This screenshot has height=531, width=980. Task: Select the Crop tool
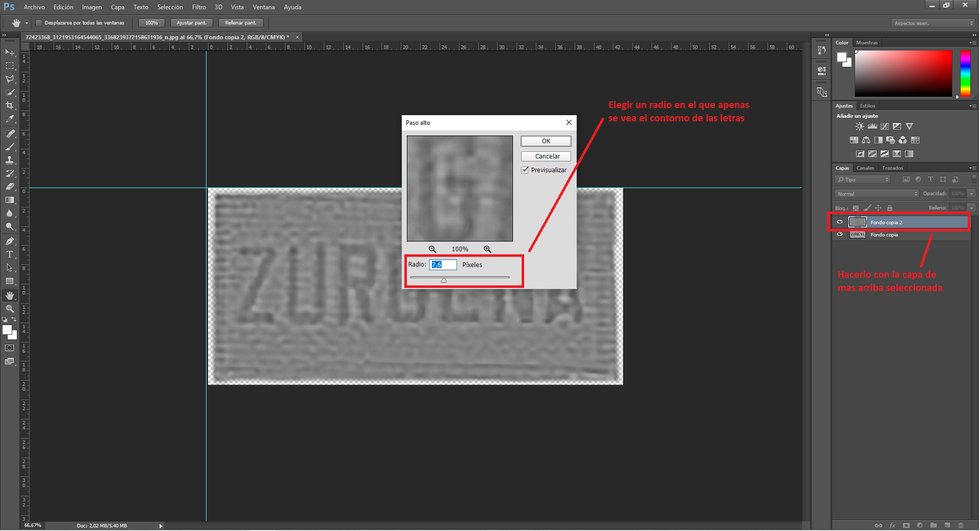[10, 105]
